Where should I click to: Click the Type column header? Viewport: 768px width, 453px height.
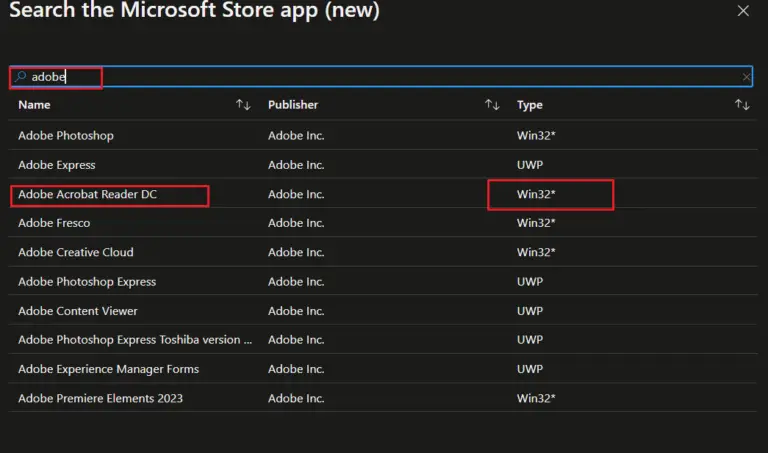[x=528, y=105]
